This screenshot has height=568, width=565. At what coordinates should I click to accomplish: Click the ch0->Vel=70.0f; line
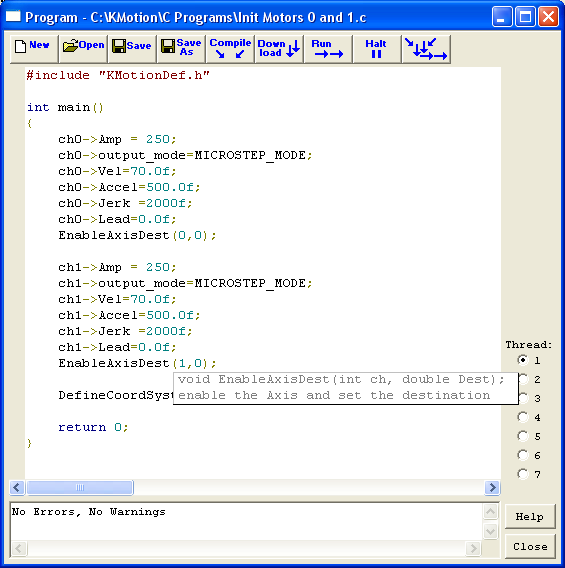[117, 171]
